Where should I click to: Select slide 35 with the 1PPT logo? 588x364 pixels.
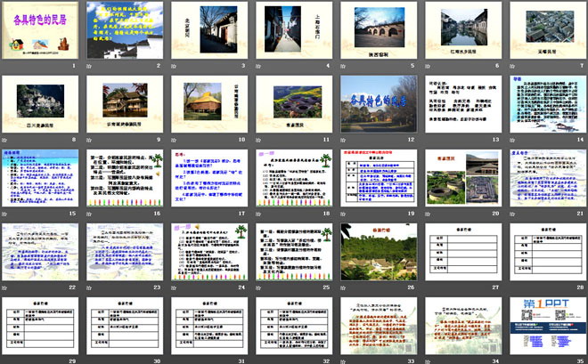point(545,326)
